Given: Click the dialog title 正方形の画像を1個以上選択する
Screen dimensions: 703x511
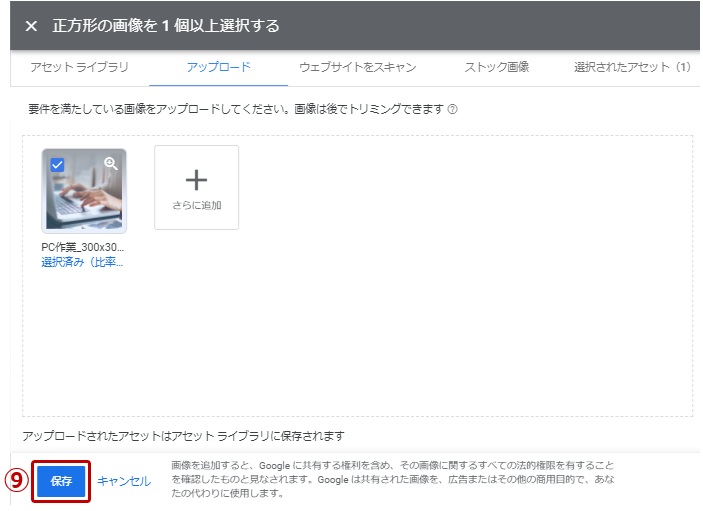Looking at the screenshot, I should coord(166,26).
